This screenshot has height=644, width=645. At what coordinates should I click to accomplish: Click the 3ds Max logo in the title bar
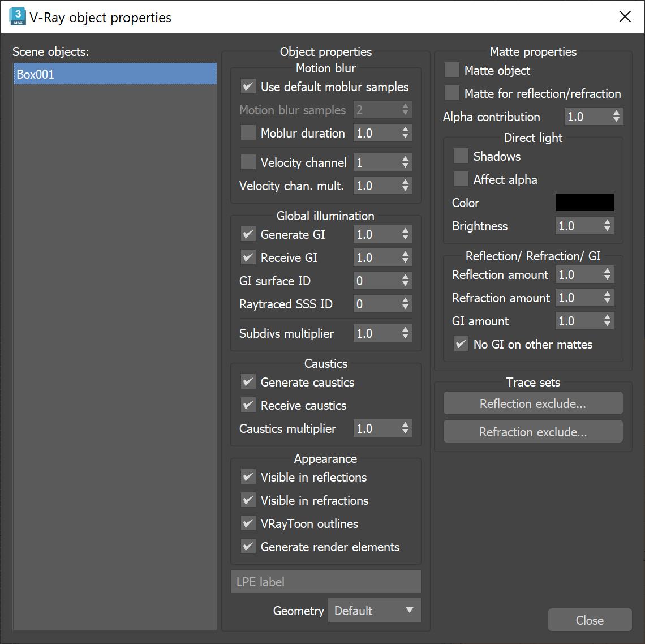tap(16, 16)
